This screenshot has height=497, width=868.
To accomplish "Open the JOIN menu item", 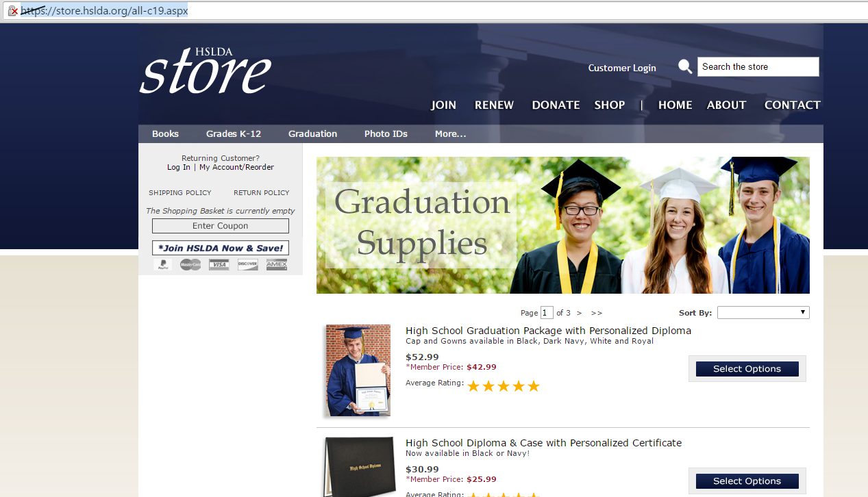I will click(443, 105).
